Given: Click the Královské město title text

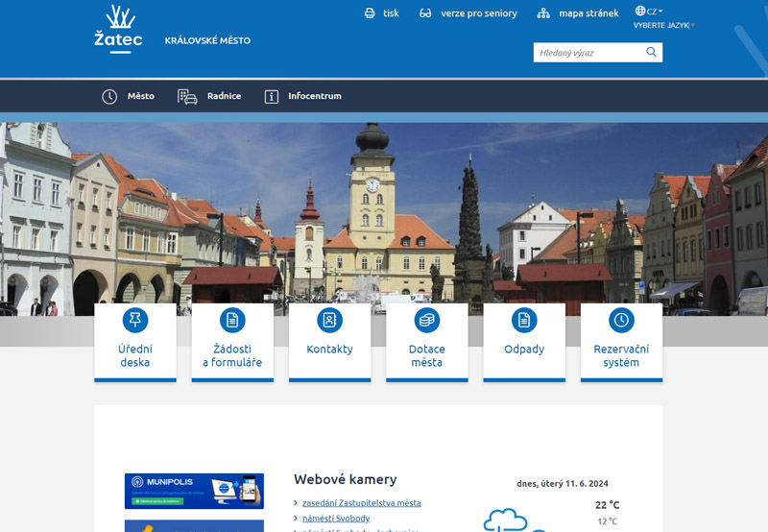Looking at the screenshot, I should (x=207, y=40).
